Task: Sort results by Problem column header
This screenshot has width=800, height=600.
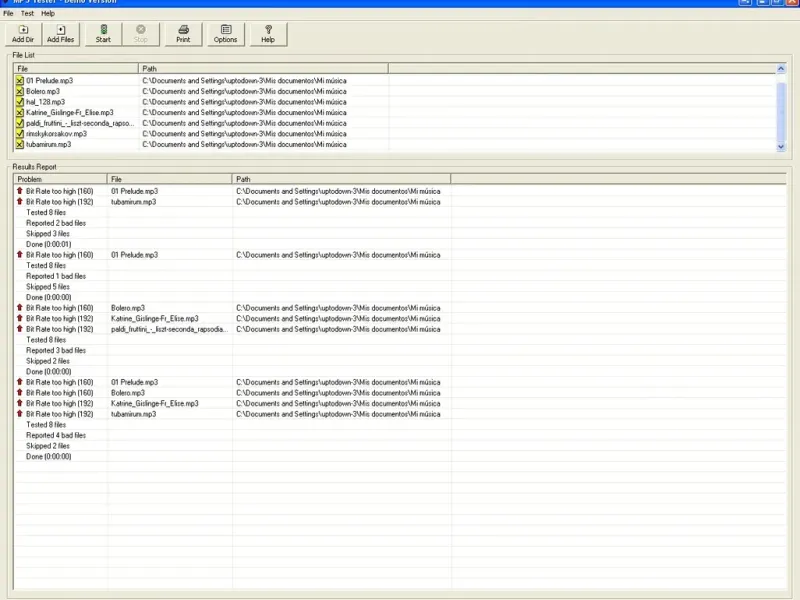Action: pyautogui.click(x=60, y=179)
